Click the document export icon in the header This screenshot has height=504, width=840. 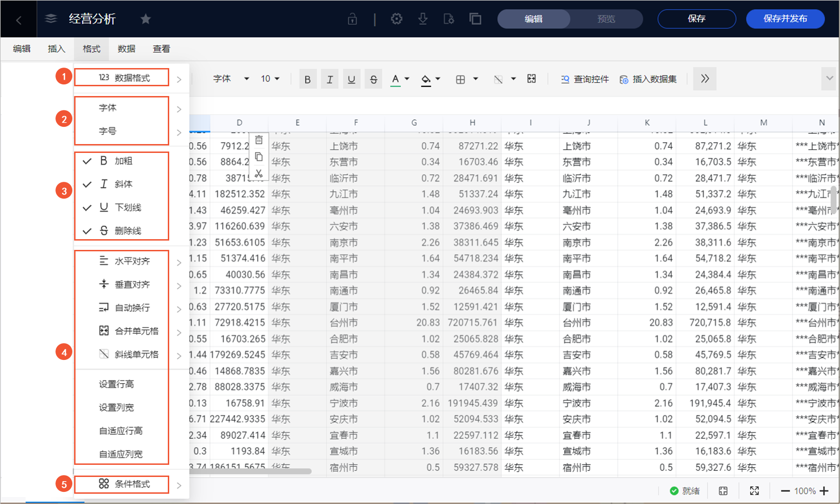click(449, 19)
